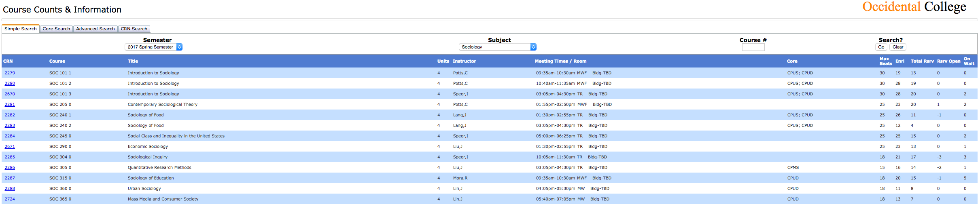Viewport: 980px width, 213px height.
Task: Click CRN 2671 Economic Sociology link
Action: click(x=10, y=147)
